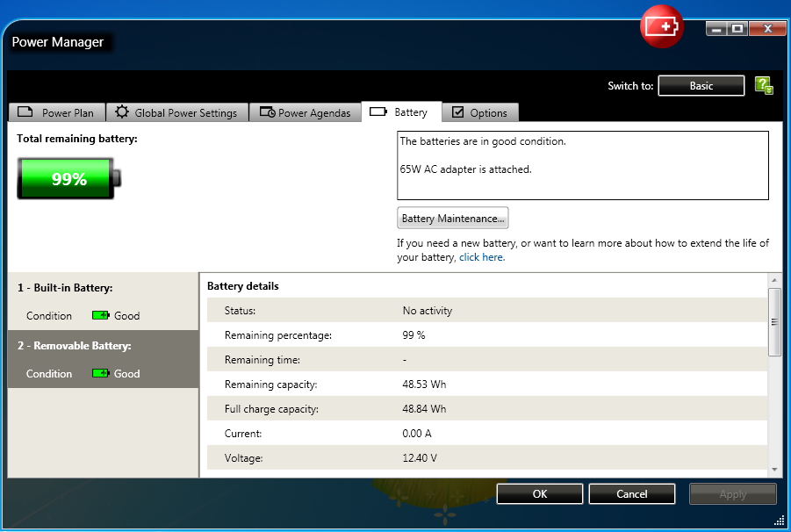Click the red battery plus icon

[661, 26]
